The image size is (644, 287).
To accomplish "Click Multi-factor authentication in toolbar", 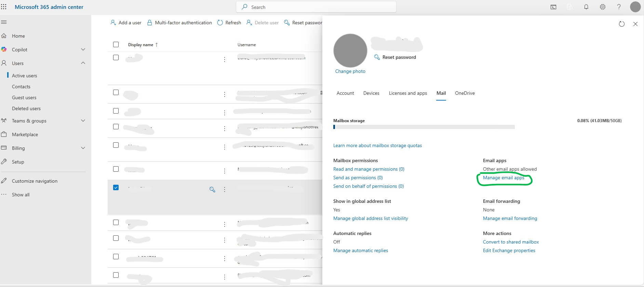I will [x=179, y=23].
